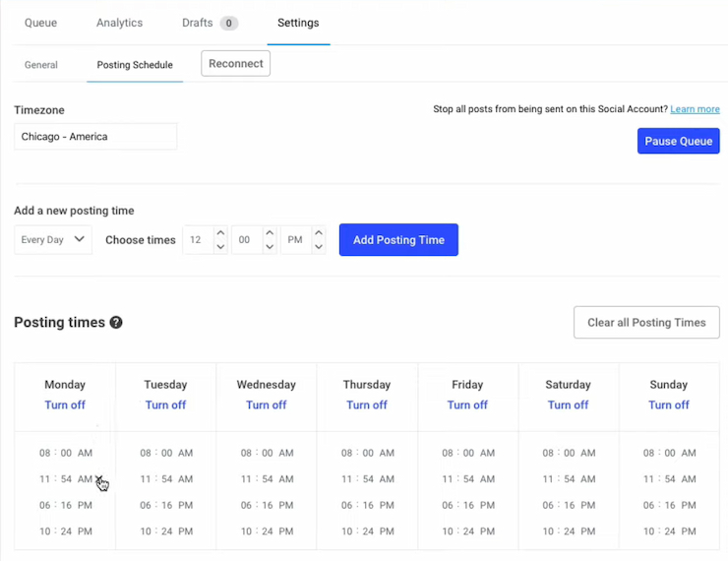The height and width of the screenshot is (561, 728).
Task: Select Wednesday 11:54 AM posting time
Action: (267, 478)
